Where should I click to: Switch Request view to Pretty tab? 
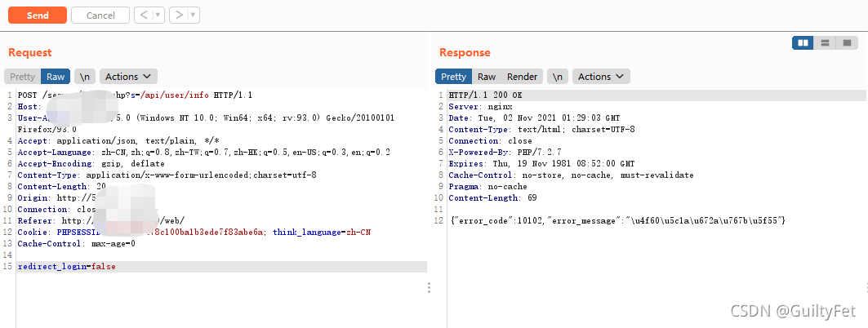(x=22, y=77)
